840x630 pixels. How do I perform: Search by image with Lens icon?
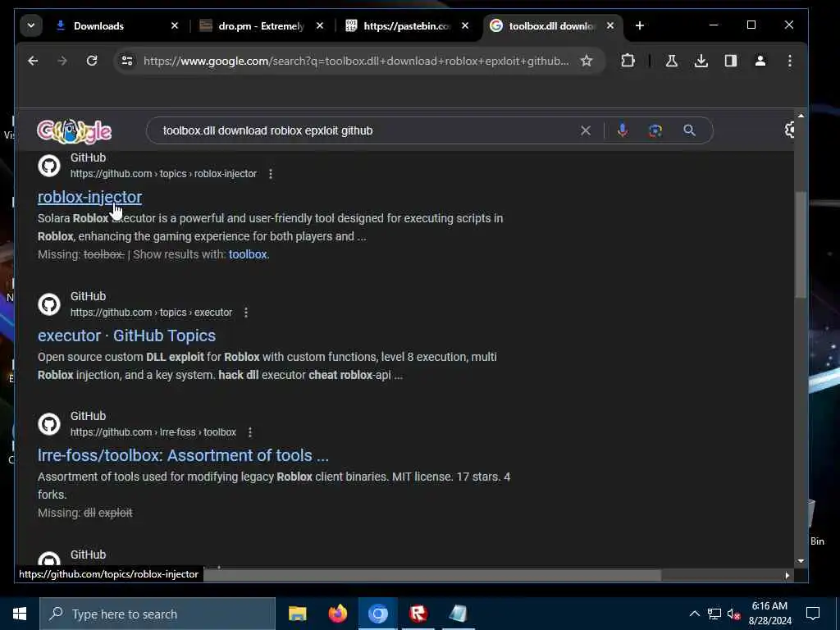[x=655, y=130]
